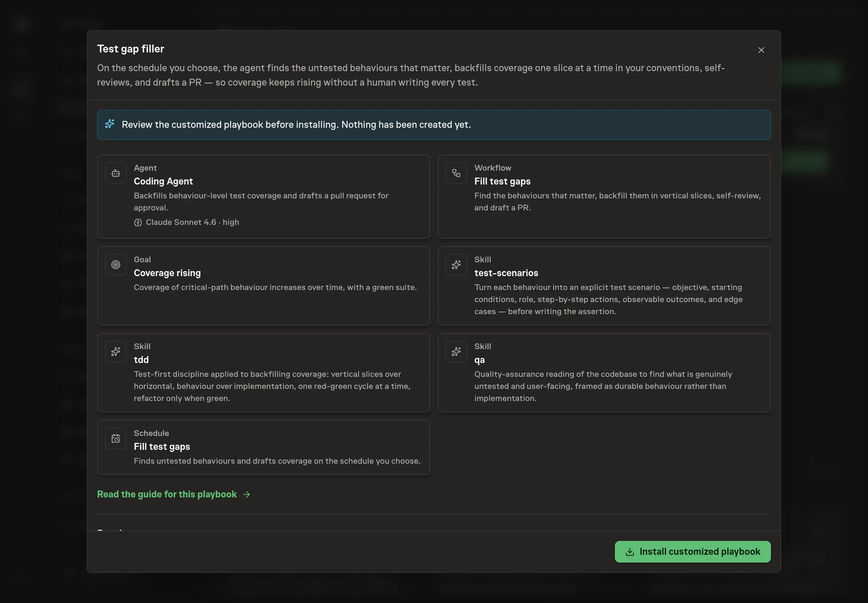Click the calendar clock icon on the Schedule card
This screenshot has width=868, height=603.
tap(115, 438)
